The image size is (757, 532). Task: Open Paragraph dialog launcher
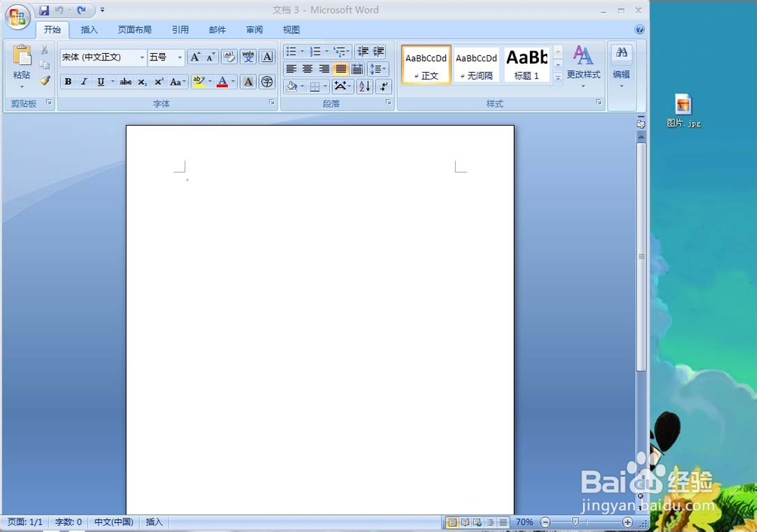pos(388,102)
